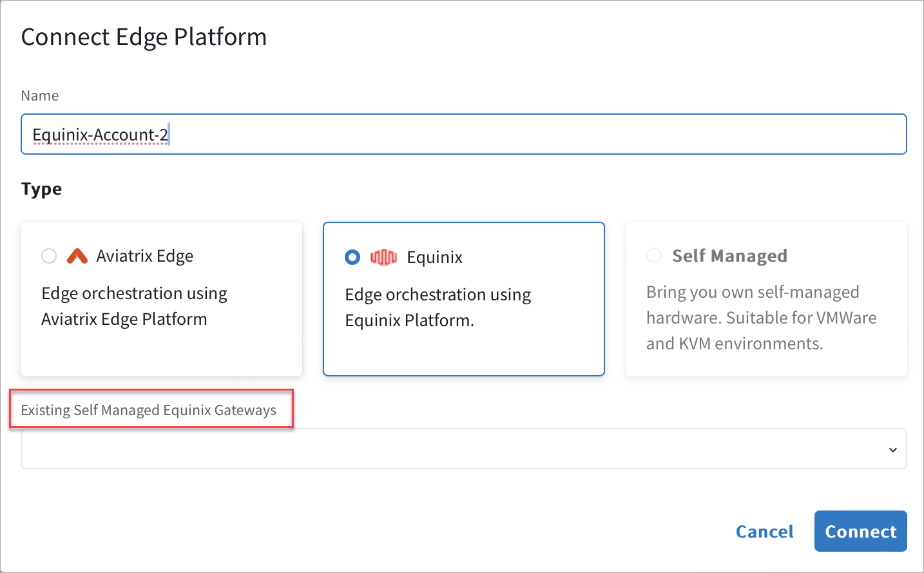Click the Type section heading
Image resolution: width=924 pixels, height=573 pixels.
tap(41, 188)
